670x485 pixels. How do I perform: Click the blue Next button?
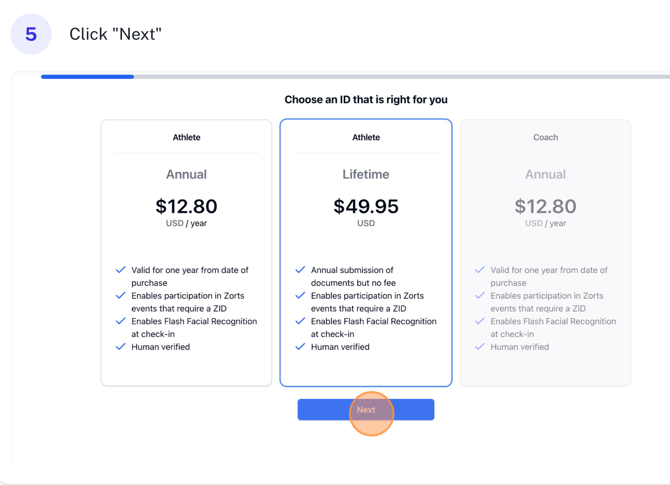(x=365, y=409)
